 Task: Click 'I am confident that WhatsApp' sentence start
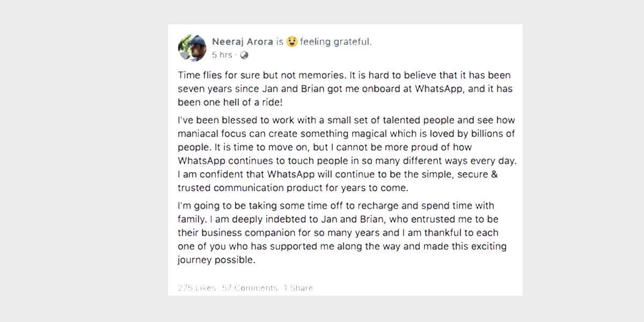click(239, 174)
